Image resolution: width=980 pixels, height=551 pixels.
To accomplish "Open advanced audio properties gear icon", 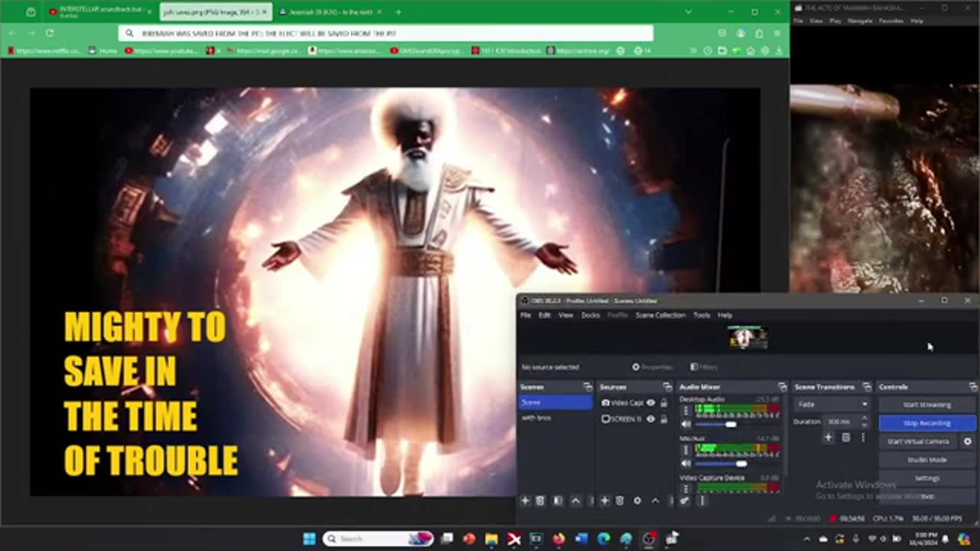I will tap(684, 500).
